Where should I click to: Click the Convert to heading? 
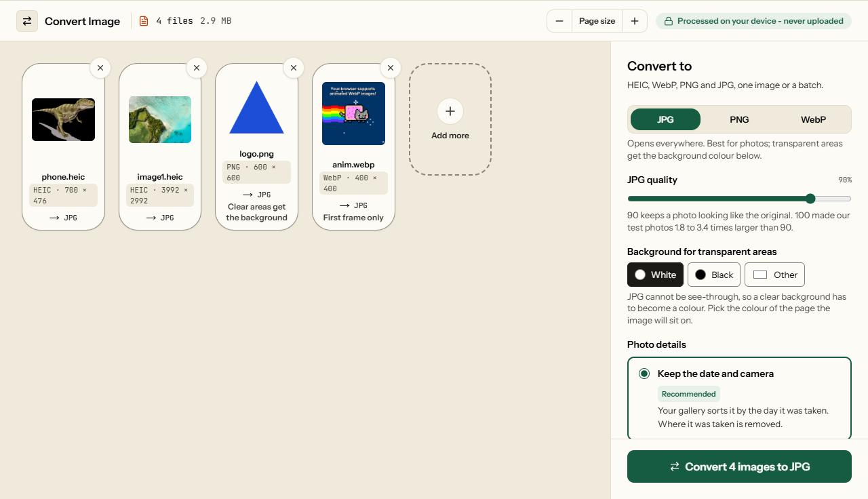(659, 66)
